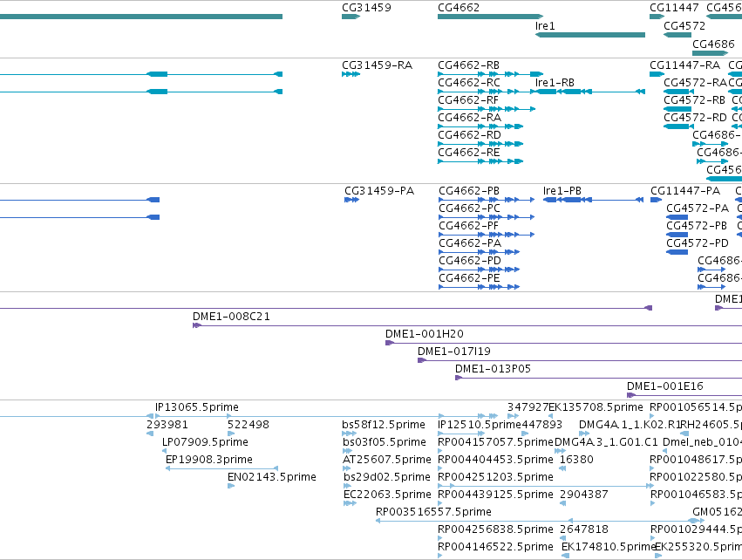Click EST RP001048617.5prime

point(696,460)
